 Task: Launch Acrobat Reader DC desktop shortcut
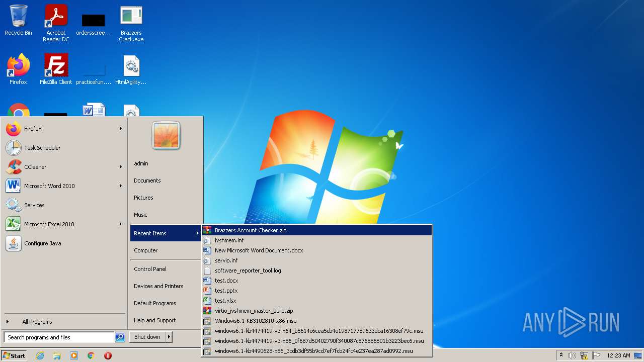(x=56, y=23)
